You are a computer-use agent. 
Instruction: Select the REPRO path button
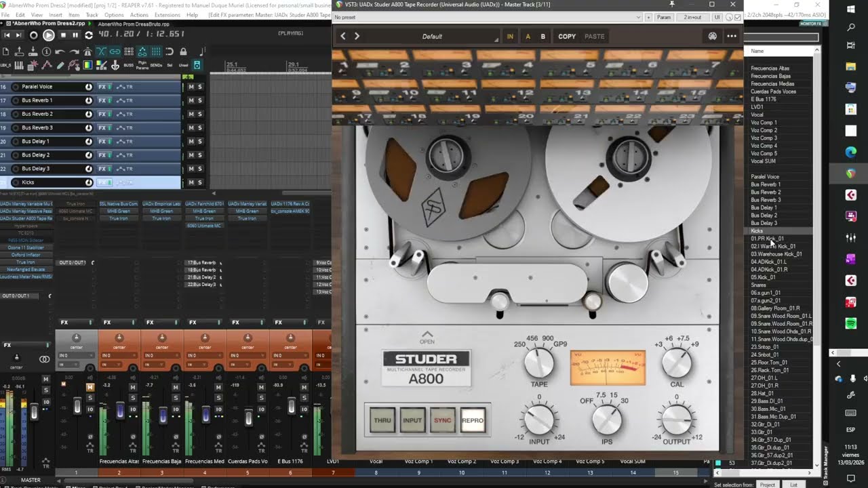coord(473,420)
